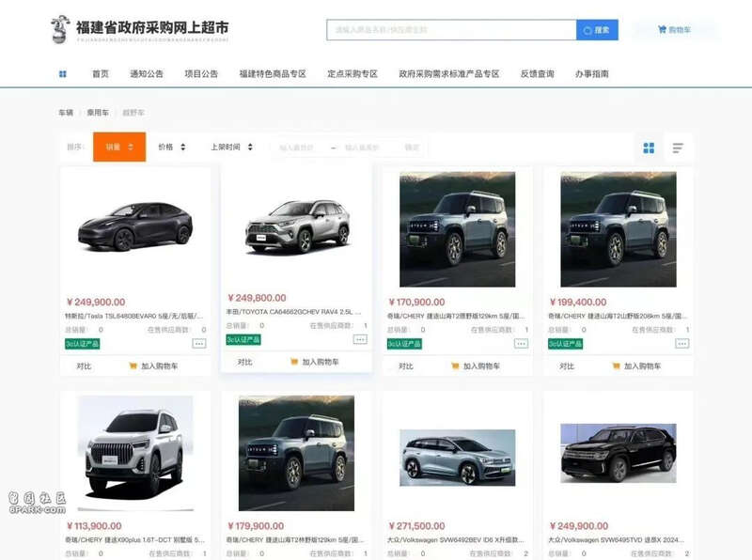Viewport: 752px width, 560px height.
Task: Open more options on Tesla product card
Action: coord(199,344)
